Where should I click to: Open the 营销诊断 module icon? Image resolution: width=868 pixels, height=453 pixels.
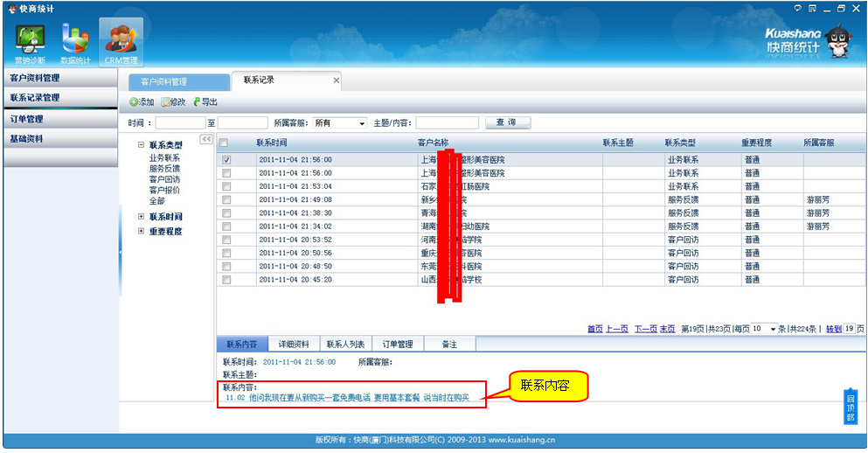coord(31,41)
